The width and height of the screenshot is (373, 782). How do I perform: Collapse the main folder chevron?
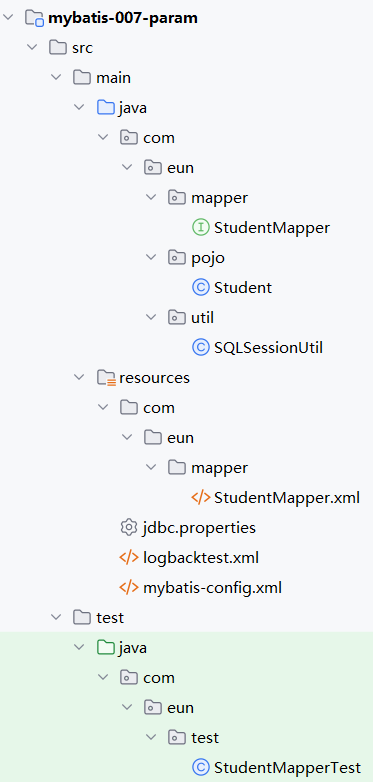(x=56, y=78)
